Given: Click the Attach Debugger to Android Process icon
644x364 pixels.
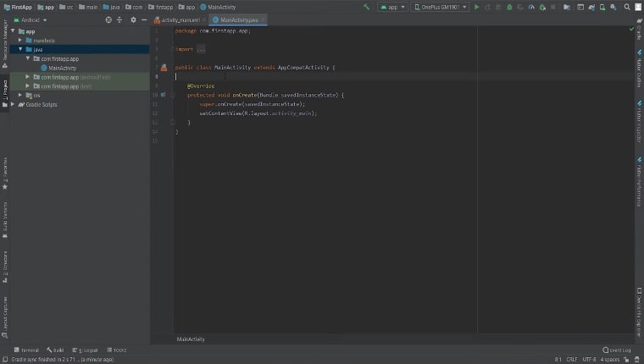Looking at the screenshot, I should (542, 7).
